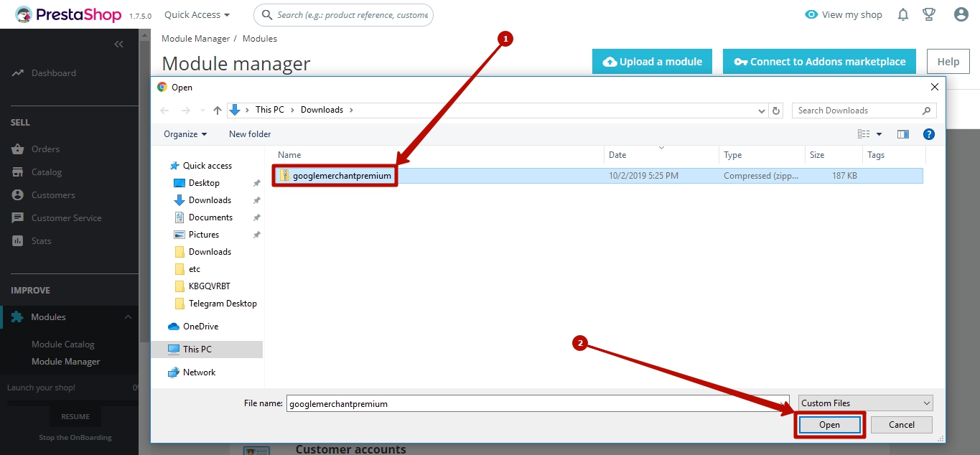This screenshot has width=980, height=455.
Task: Click the refresh button beside address bar
Action: click(776, 111)
